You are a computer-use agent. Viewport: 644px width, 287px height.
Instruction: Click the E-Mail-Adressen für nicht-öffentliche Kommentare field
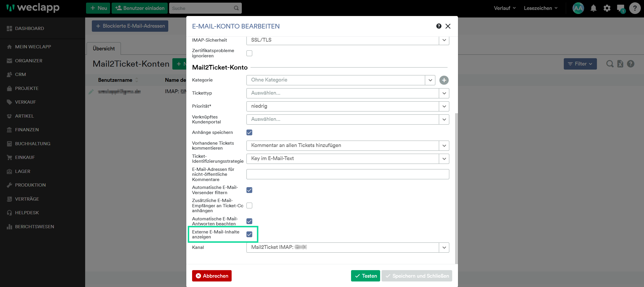tap(348, 174)
